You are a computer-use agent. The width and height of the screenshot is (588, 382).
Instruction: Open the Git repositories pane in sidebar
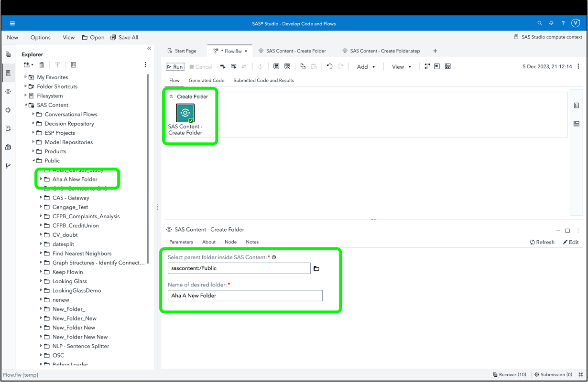(x=8, y=166)
